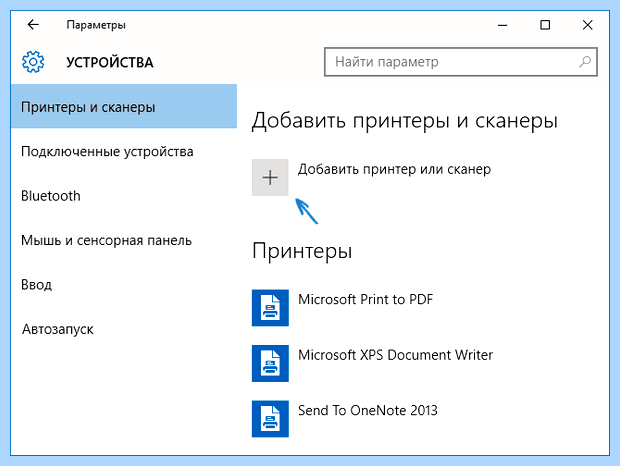Go back with the arrow icon
The image size is (620, 466).
coord(33,25)
